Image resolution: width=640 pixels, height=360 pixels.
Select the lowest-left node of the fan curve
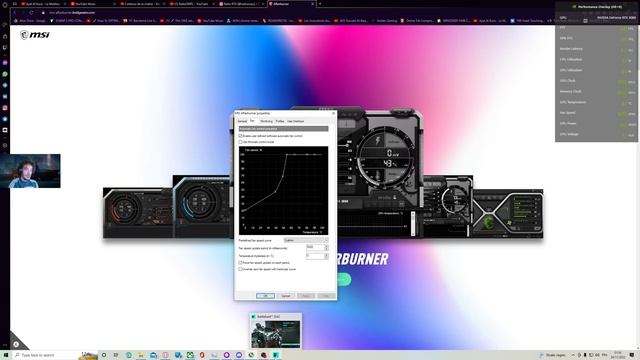[x=244, y=211]
